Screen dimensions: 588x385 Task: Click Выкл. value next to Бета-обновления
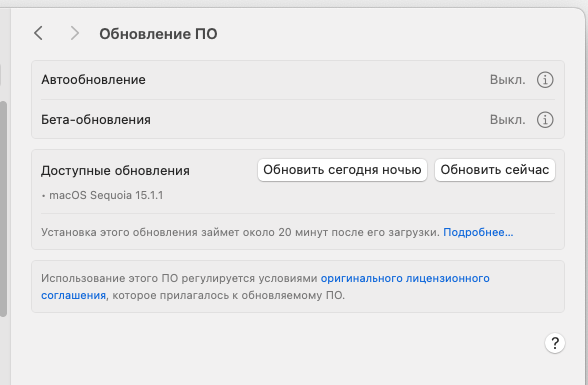point(507,120)
